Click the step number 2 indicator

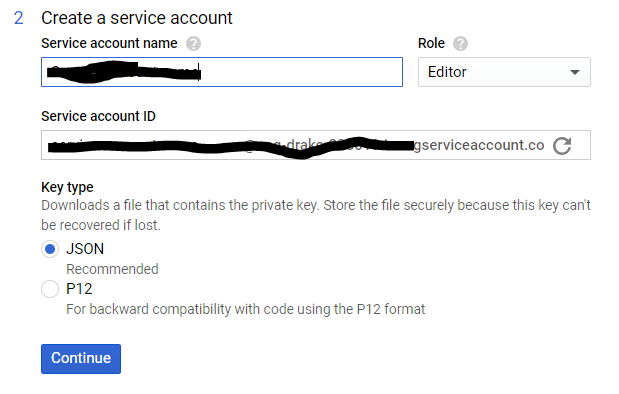[19, 18]
